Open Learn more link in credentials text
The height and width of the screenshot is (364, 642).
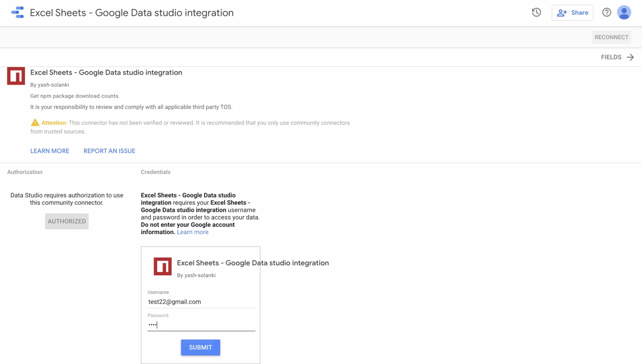(x=193, y=232)
